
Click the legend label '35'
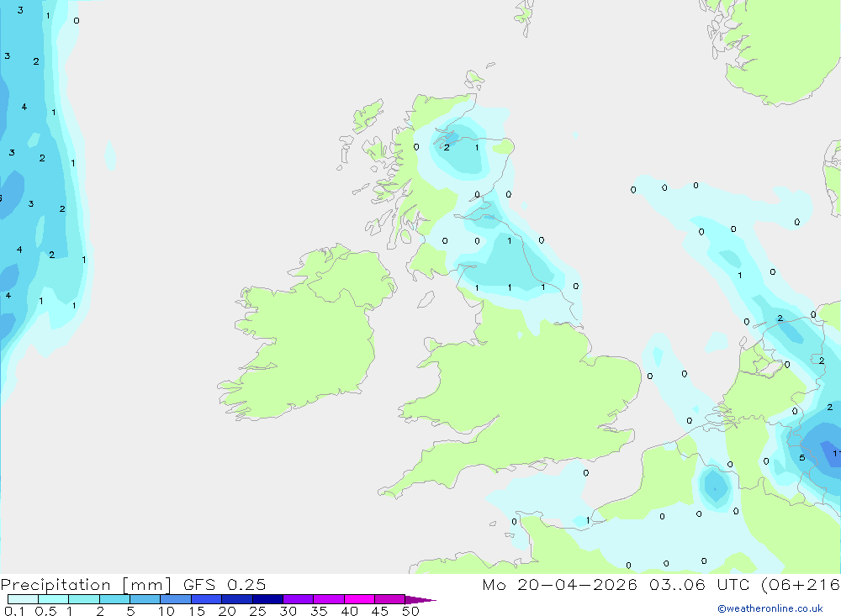319,611
